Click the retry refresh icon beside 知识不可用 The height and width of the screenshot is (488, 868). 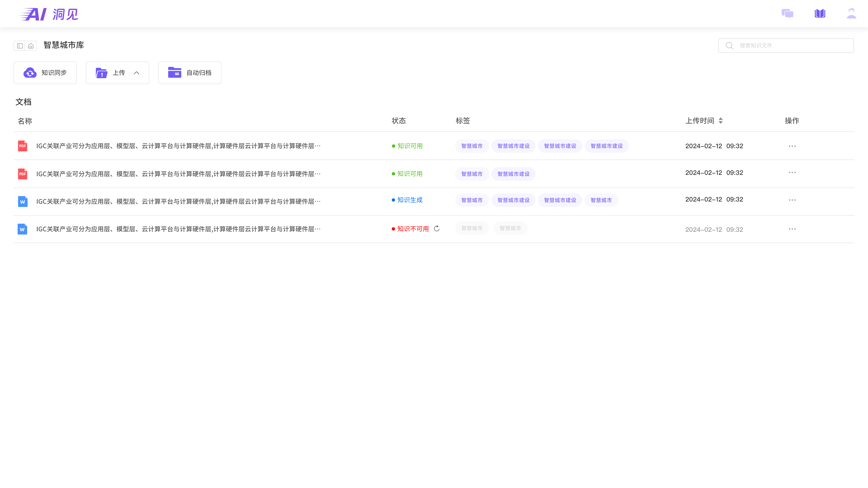pyautogui.click(x=437, y=229)
